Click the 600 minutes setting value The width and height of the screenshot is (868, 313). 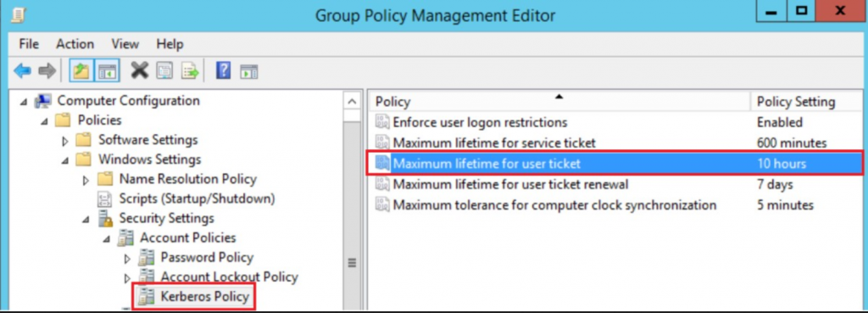(792, 143)
